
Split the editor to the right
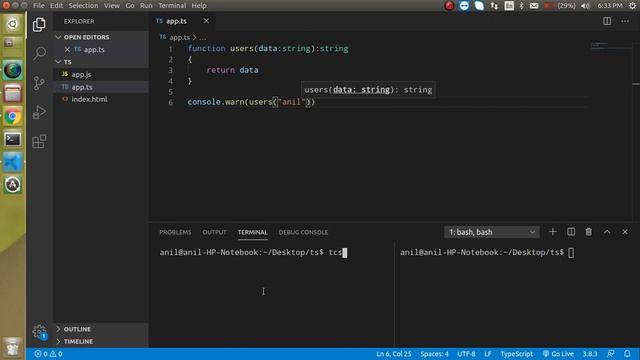coord(607,21)
